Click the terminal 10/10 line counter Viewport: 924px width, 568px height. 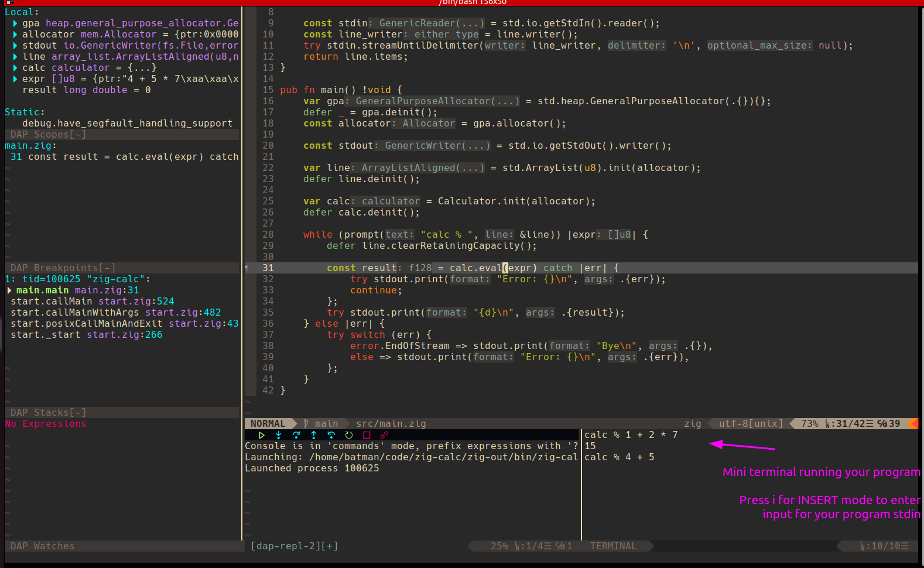(x=884, y=546)
